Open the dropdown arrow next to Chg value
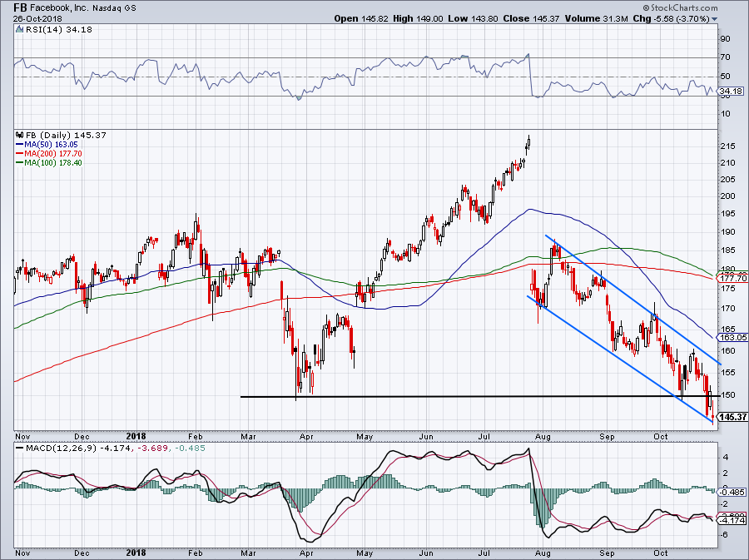This screenshot has height=560, width=749. [715, 19]
